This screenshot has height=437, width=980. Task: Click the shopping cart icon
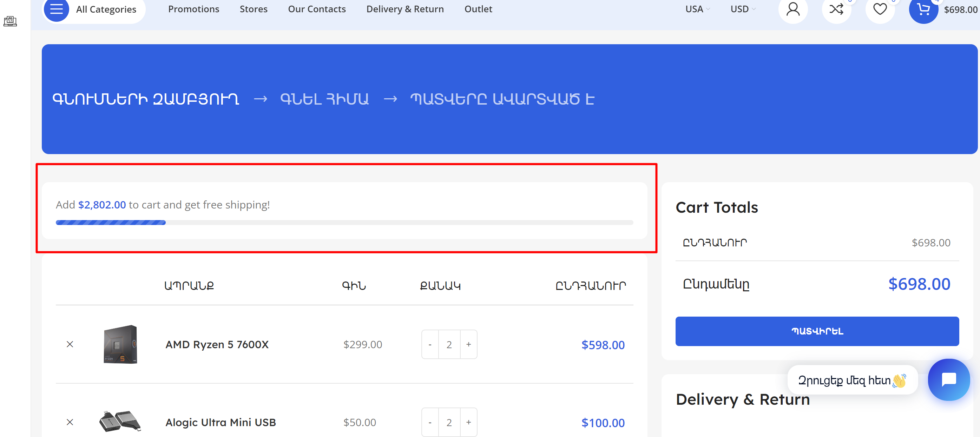(x=923, y=9)
